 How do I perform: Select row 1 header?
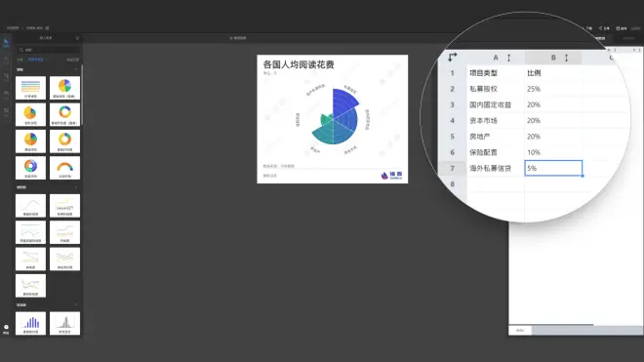point(452,73)
